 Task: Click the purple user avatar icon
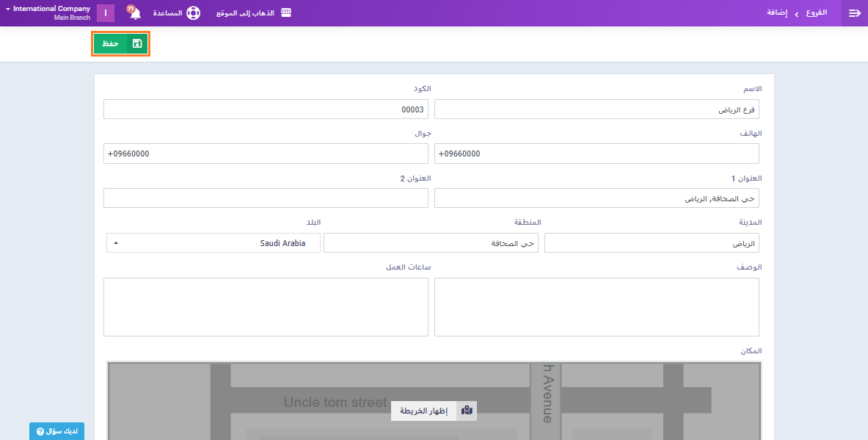click(106, 13)
